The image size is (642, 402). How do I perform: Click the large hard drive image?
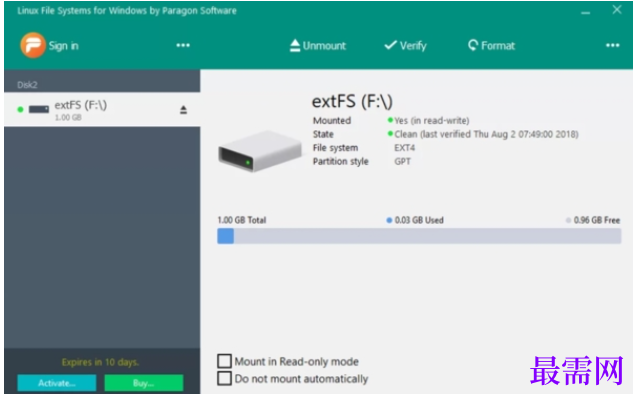[x=260, y=151]
